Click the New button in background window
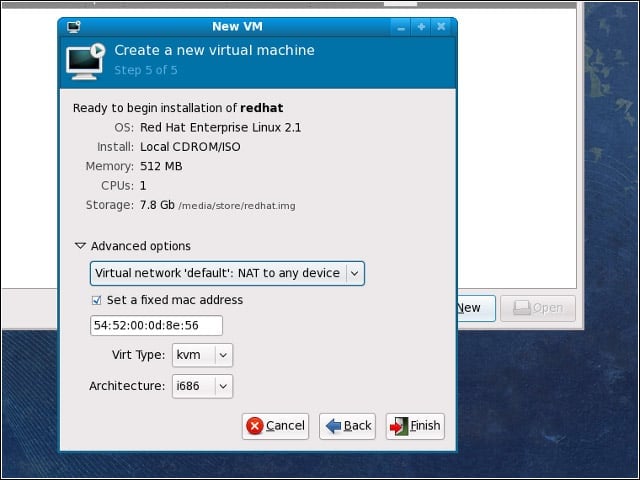Screen dimensions: 640x480 (x=476, y=308)
